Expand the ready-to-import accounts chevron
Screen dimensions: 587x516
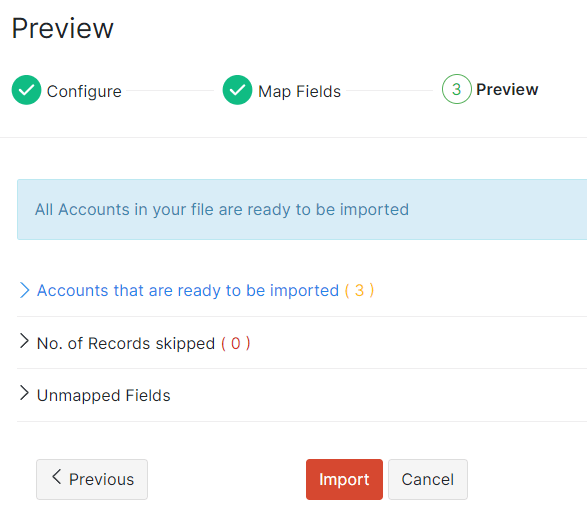24,290
